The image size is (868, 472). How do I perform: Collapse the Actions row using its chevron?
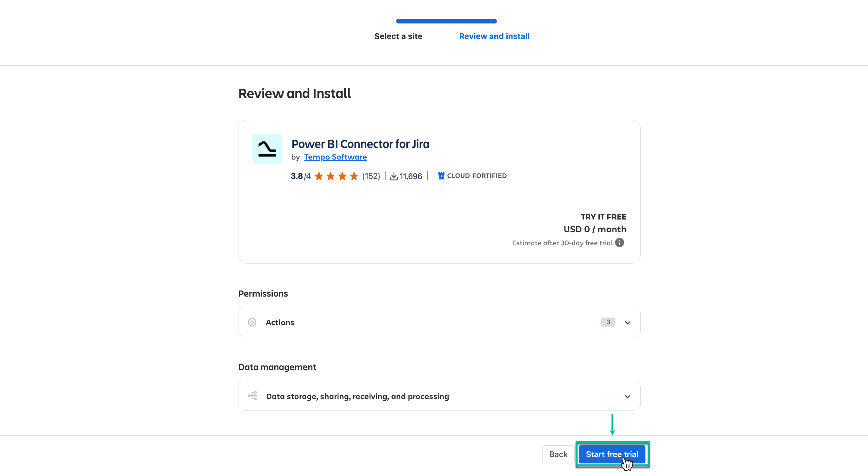click(x=627, y=323)
